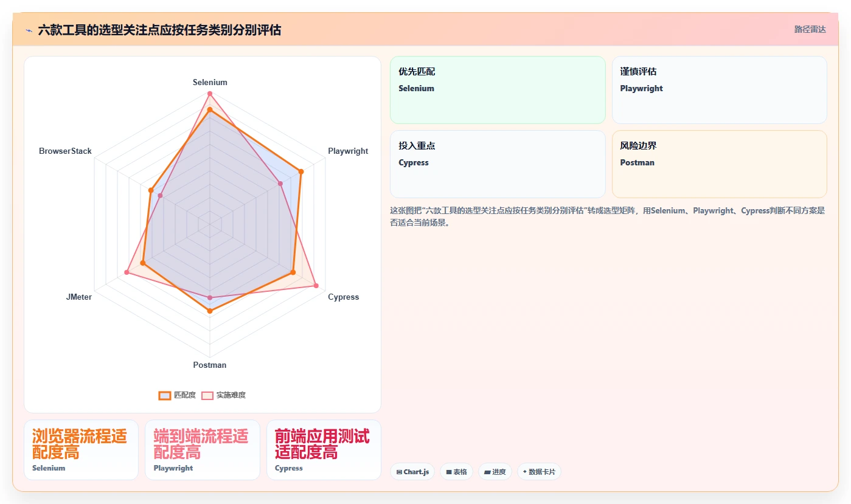Click the lightning icon beside the title
Screen dimensions: 851x504
tap(29, 30)
